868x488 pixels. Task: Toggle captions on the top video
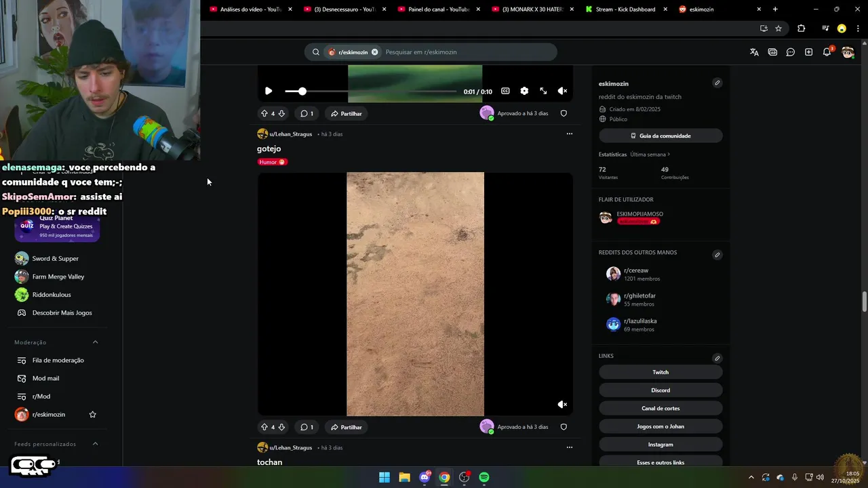pyautogui.click(x=505, y=91)
